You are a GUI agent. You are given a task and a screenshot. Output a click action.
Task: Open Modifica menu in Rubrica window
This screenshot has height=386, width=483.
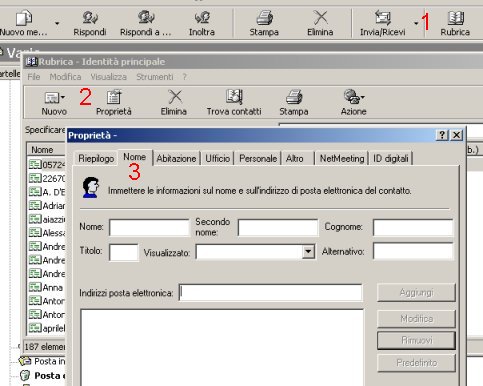coord(65,77)
